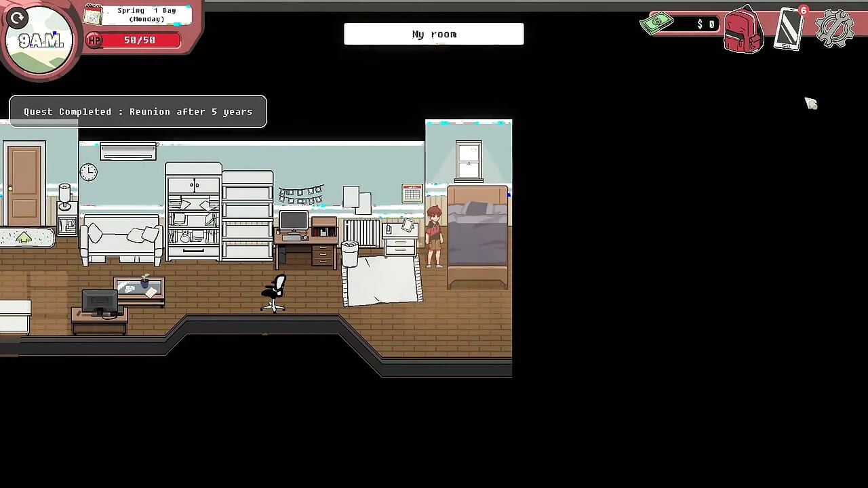Click the $ 0 money amount

(x=706, y=24)
